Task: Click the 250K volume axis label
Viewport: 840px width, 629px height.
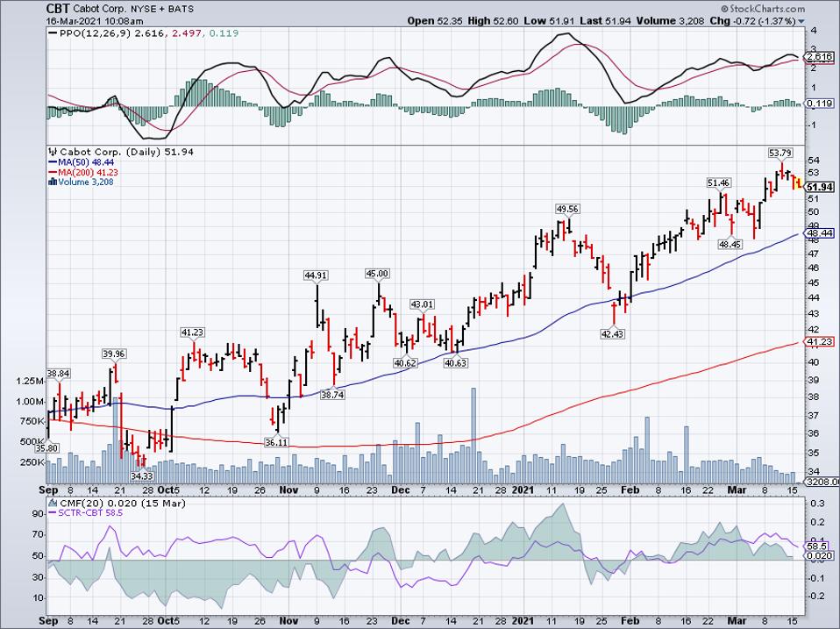Action: click(32, 461)
